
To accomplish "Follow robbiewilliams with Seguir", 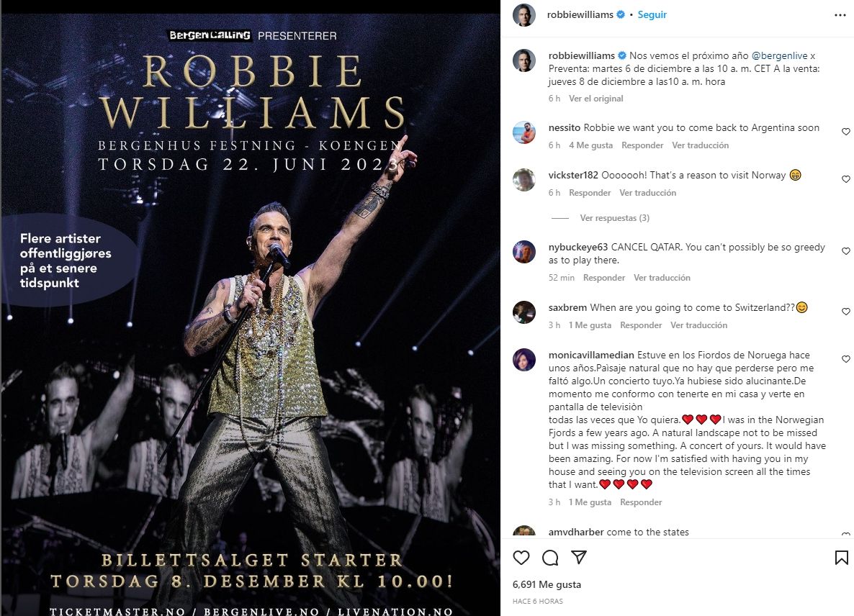I will coord(652,14).
